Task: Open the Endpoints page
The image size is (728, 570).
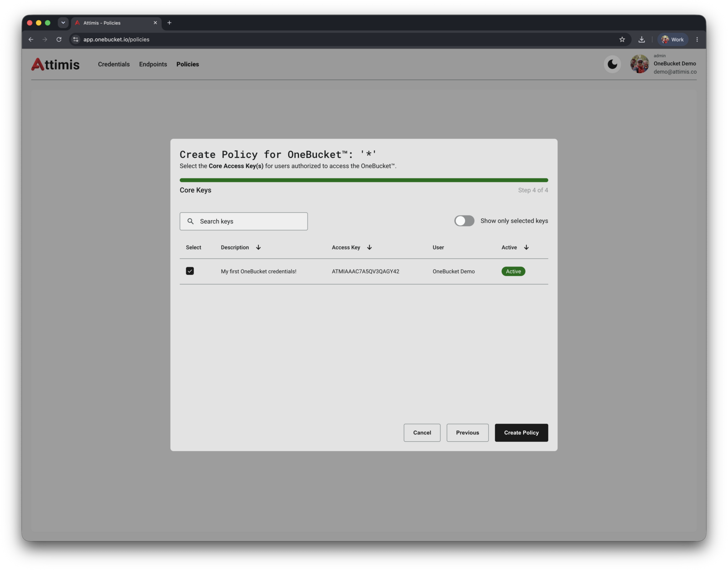Action: tap(153, 64)
